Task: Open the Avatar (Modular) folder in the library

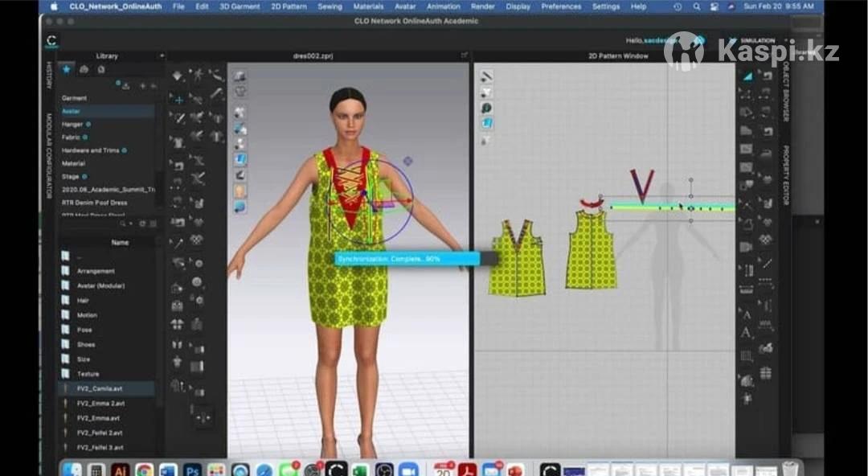Action: click(x=100, y=285)
